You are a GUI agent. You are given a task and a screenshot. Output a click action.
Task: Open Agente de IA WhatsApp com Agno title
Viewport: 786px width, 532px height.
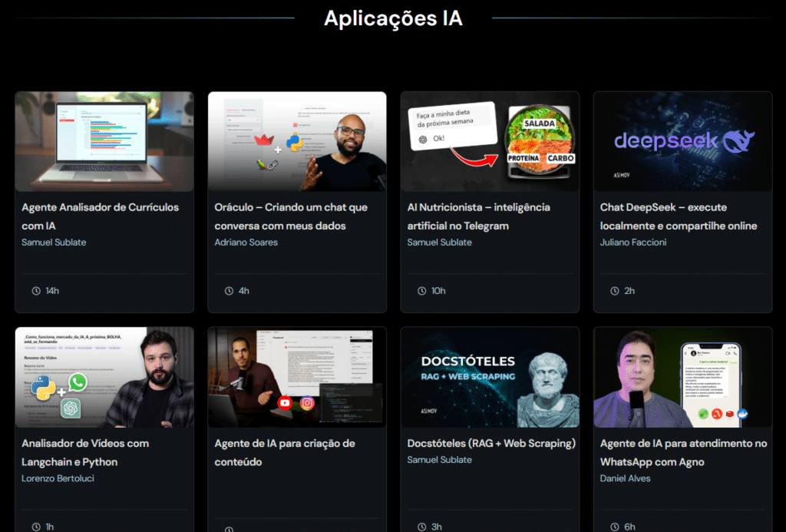tap(683, 452)
